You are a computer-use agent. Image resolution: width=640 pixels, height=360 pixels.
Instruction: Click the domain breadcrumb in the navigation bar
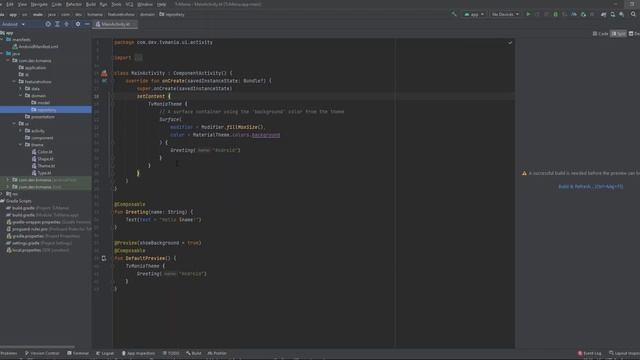pos(147,14)
